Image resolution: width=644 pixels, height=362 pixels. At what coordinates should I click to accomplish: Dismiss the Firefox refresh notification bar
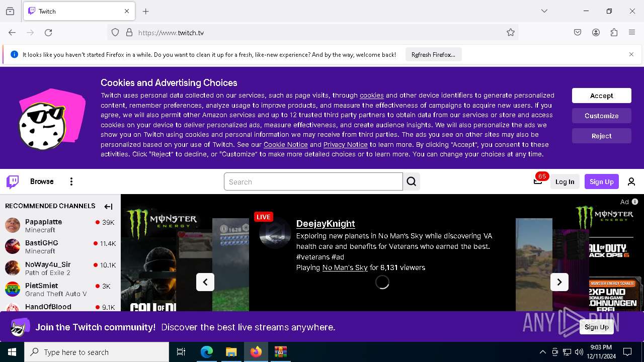click(x=631, y=54)
